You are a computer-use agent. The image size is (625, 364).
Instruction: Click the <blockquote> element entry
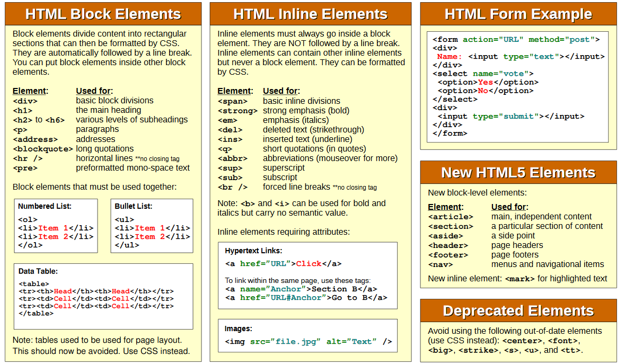point(42,149)
